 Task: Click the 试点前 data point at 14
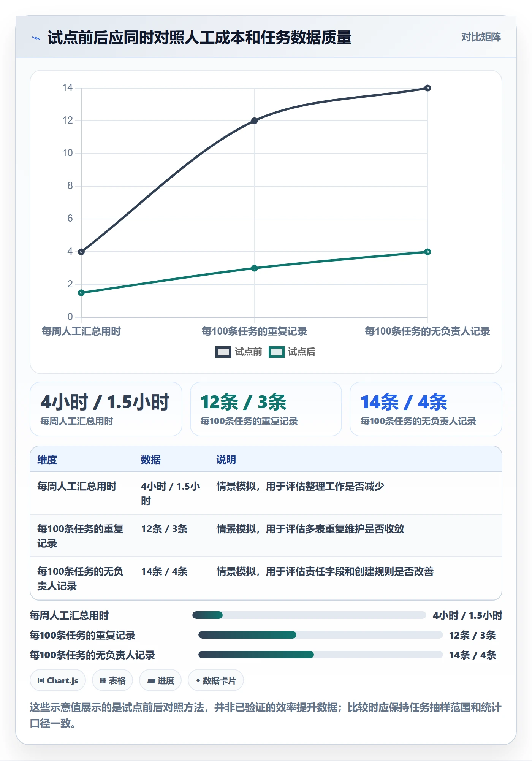point(427,88)
